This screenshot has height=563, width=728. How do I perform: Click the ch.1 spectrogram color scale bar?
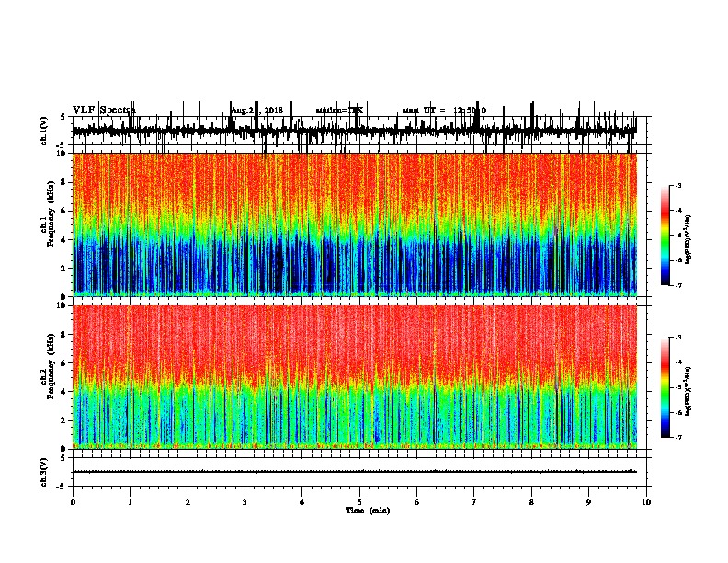click(x=665, y=236)
